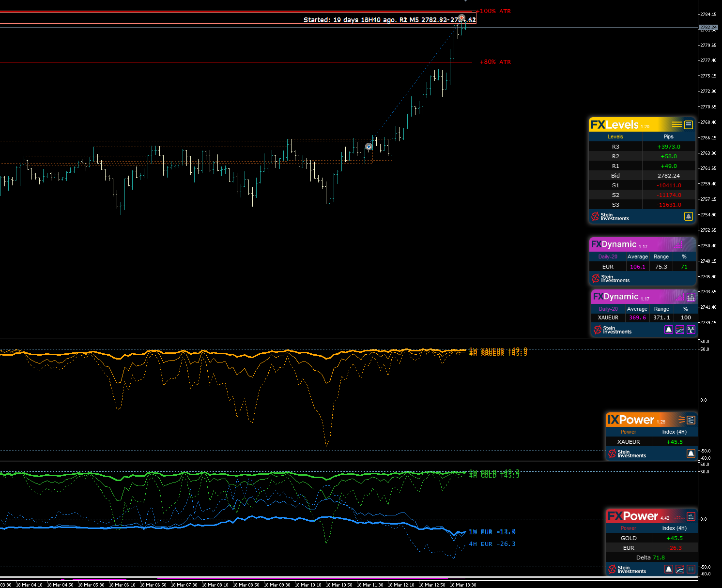
Task: Click the Levels column header in FX Levels
Action: point(615,136)
